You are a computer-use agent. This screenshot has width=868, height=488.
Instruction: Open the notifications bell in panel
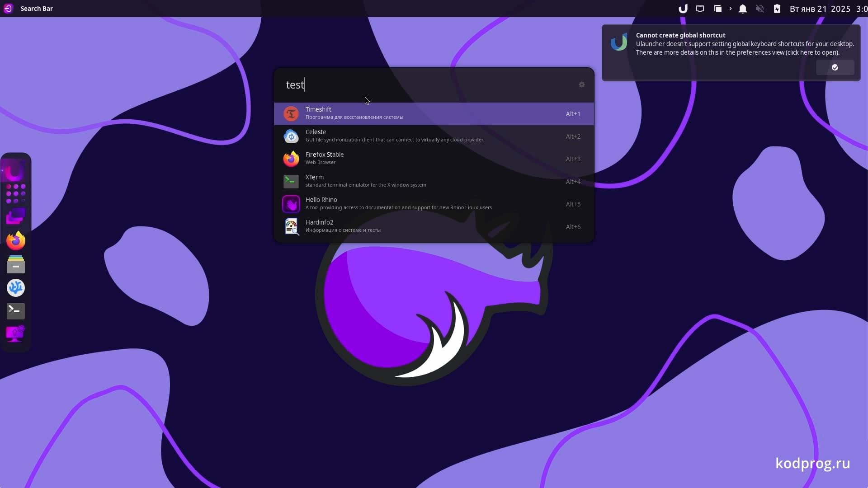742,9
